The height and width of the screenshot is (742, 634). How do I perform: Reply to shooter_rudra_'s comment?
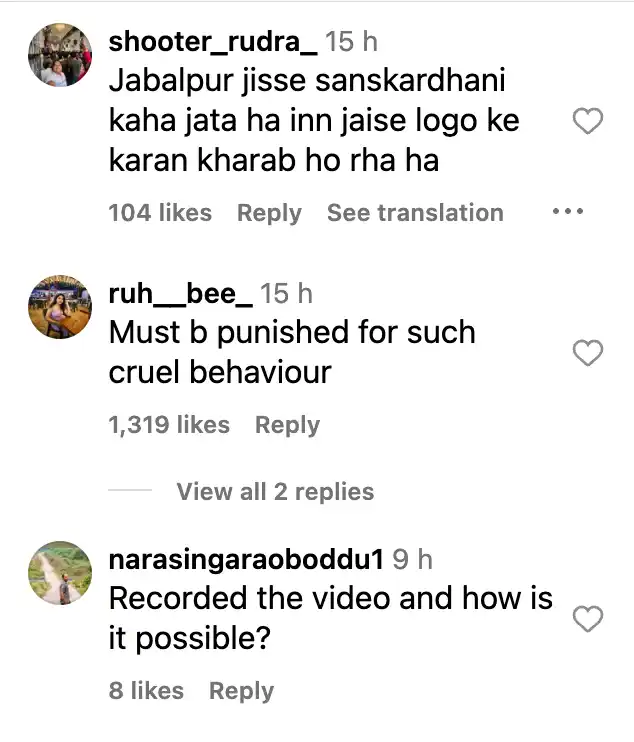(269, 213)
